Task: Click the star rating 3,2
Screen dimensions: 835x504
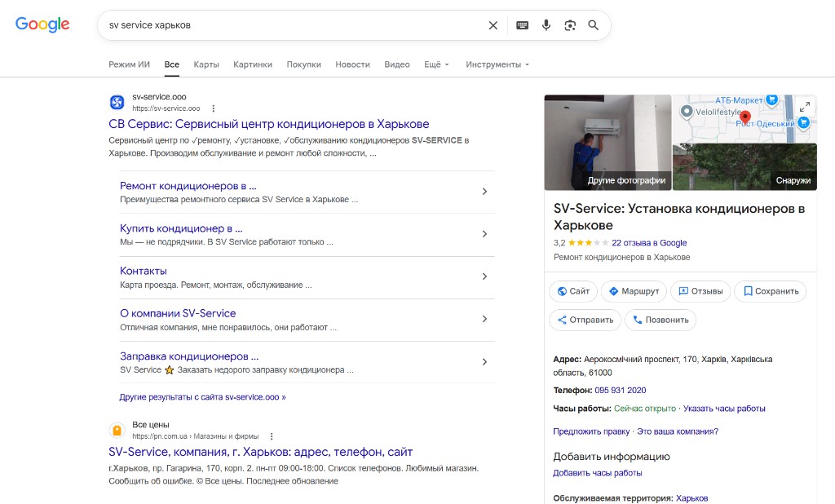Action: point(581,243)
